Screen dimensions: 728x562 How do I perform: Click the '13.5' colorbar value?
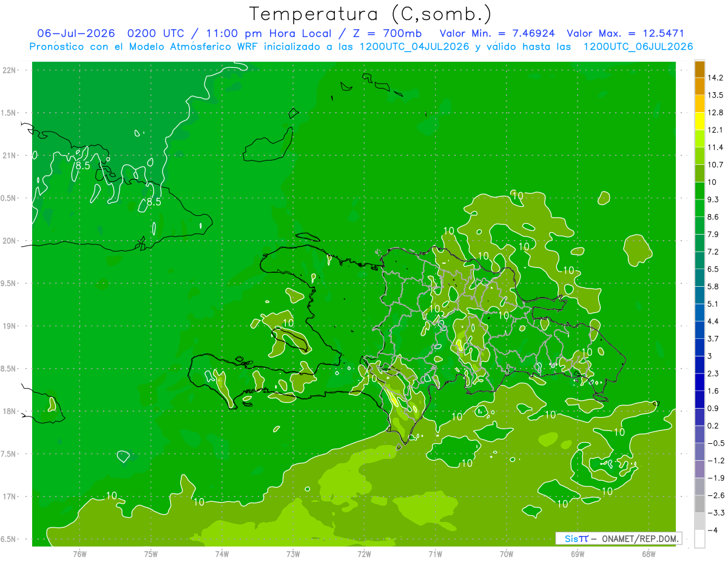coord(715,95)
